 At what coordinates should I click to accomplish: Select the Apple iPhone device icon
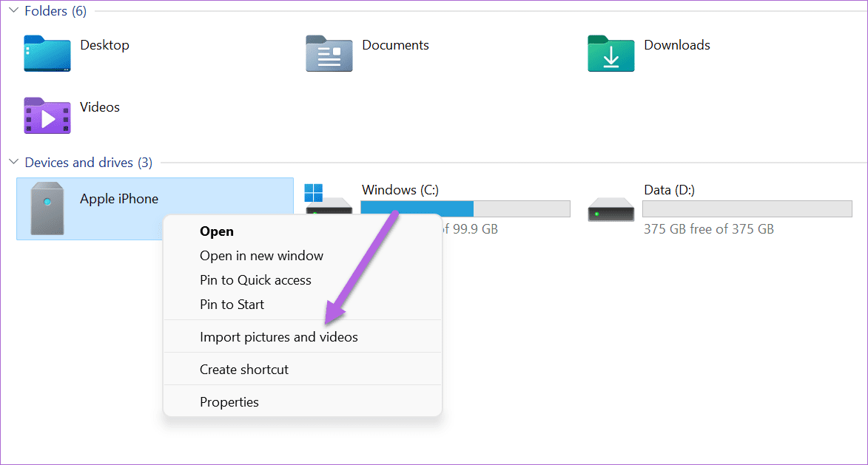(47, 208)
